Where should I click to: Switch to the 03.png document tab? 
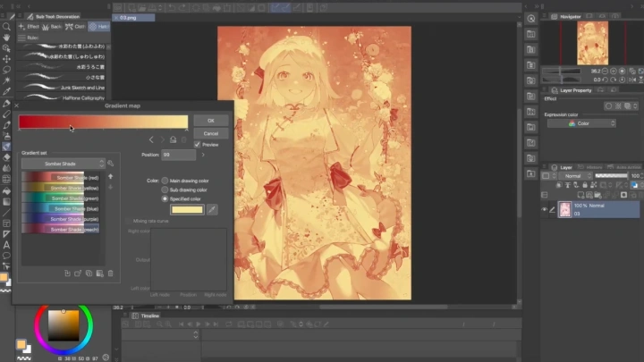click(129, 17)
